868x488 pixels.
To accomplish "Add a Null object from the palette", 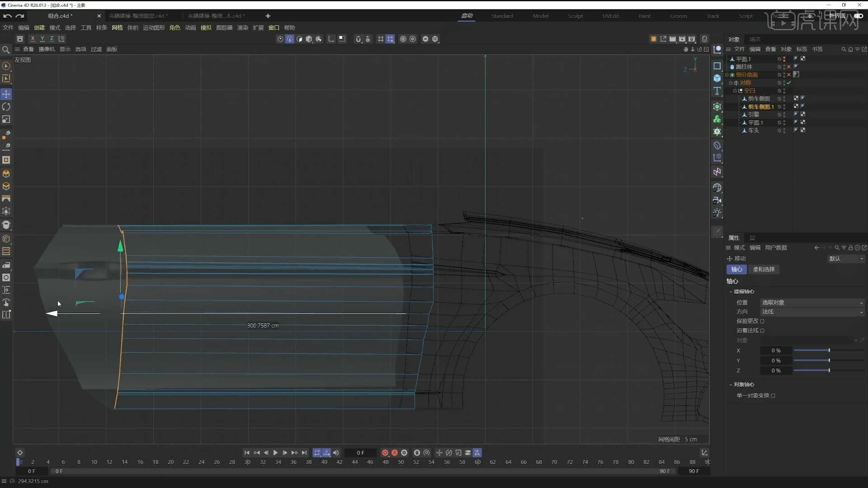I will [x=717, y=50].
